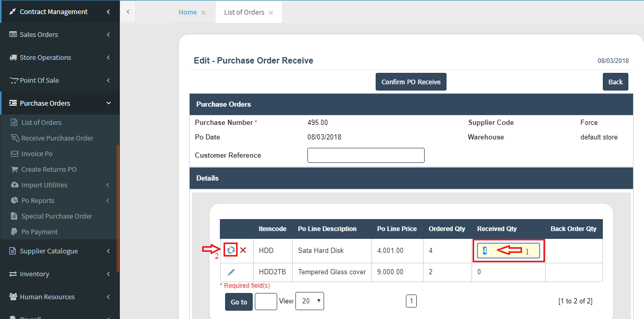Click the red cancel X on HDD row

tap(243, 250)
